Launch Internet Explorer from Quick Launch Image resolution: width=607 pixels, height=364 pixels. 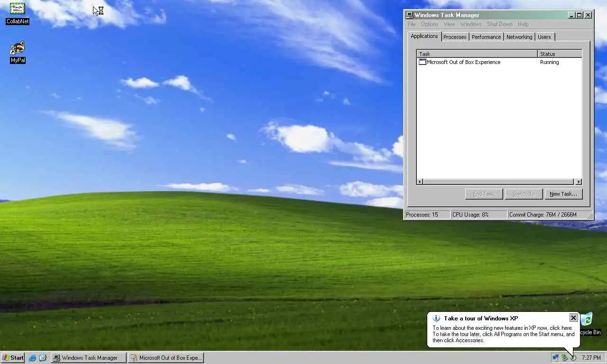(x=32, y=358)
